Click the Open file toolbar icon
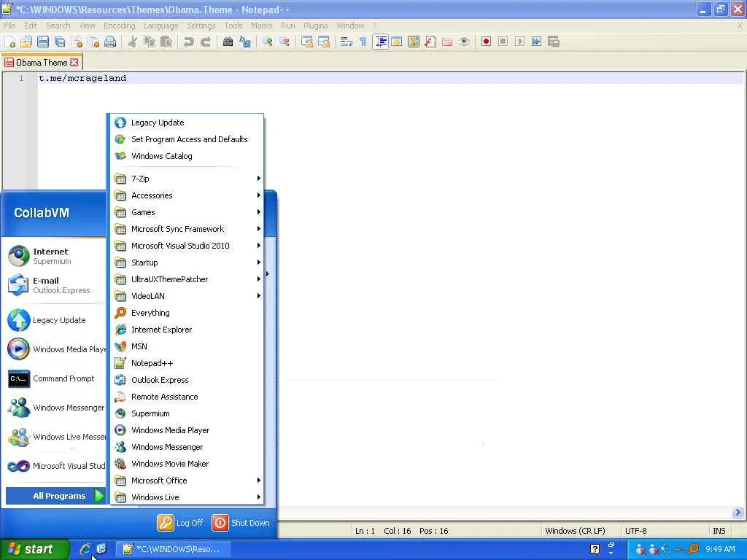 pyautogui.click(x=26, y=42)
